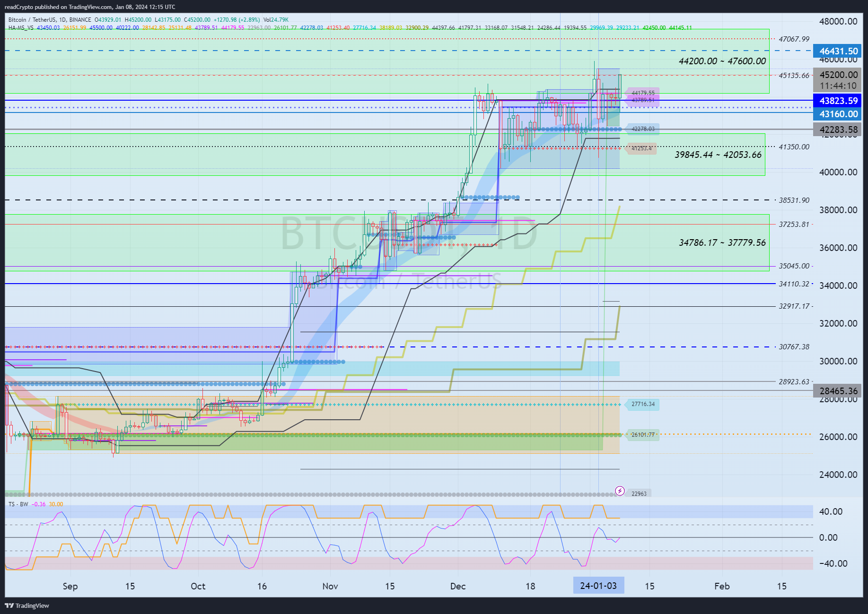
Task: Click the oscillator 40.00 axis value
Action: pyautogui.click(x=831, y=512)
